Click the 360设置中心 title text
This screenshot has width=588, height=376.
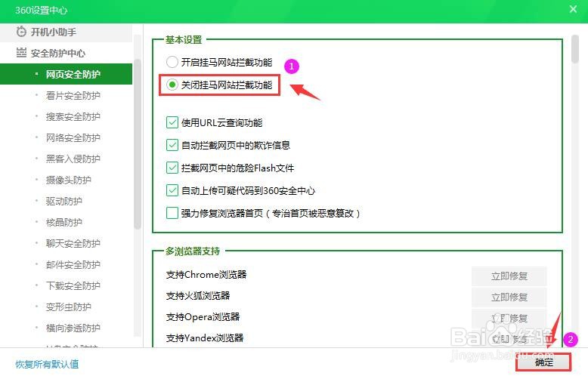pos(42,10)
